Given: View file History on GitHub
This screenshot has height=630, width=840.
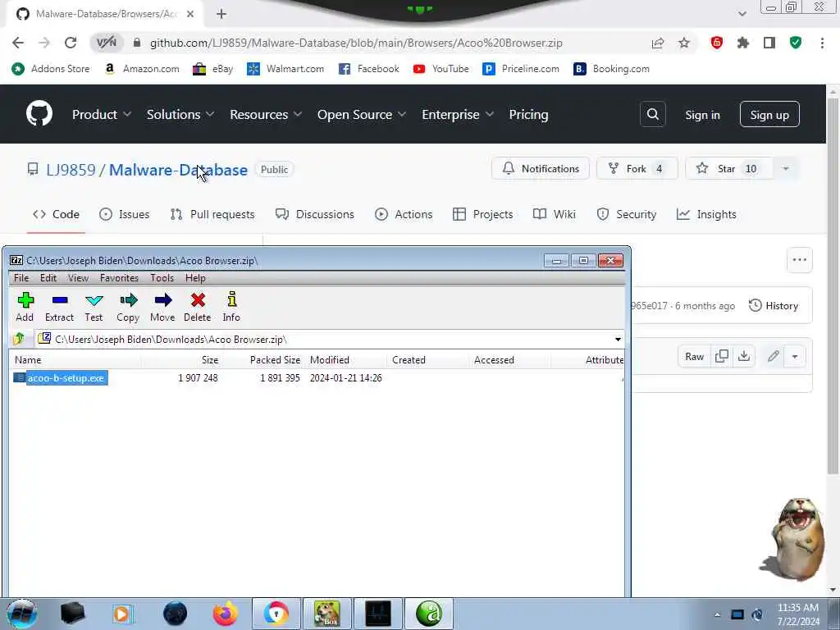Looking at the screenshot, I should click(774, 306).
